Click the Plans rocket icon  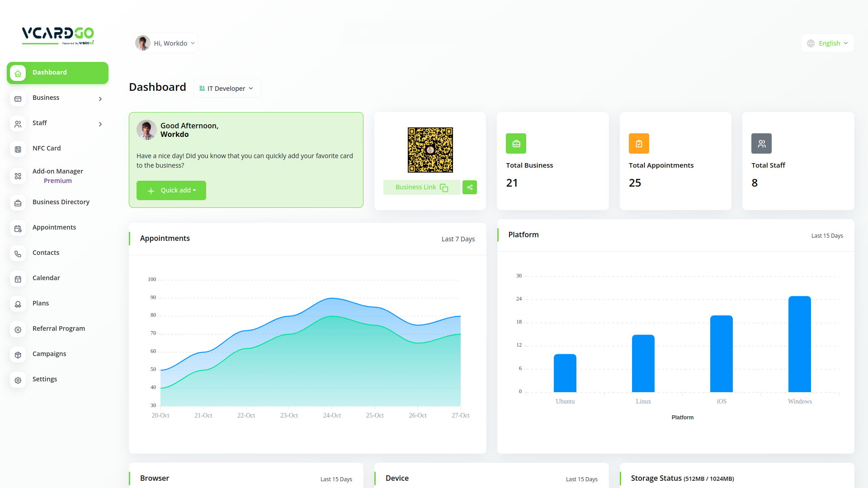[18, 304]
